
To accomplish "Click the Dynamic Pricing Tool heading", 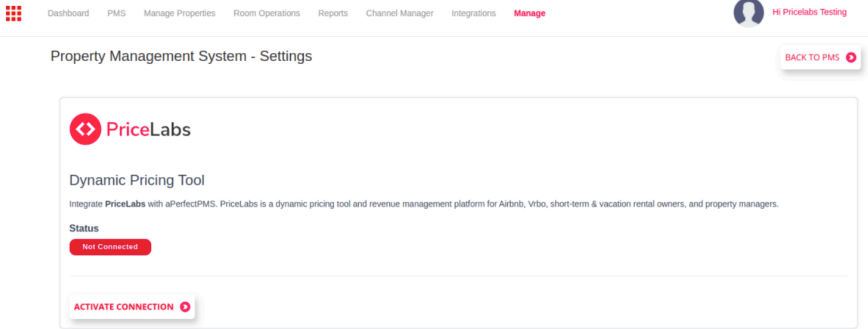I will (137, 180).
